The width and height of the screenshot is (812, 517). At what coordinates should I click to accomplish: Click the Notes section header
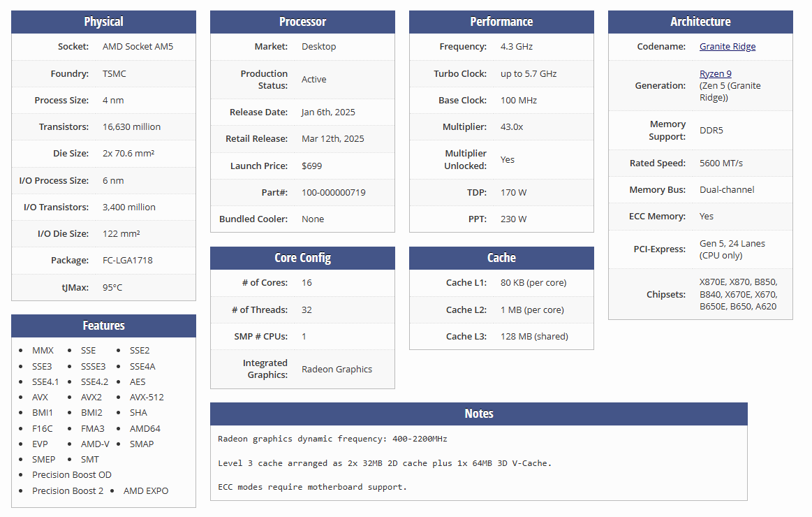pyautogui.click(x=478, y=414)
